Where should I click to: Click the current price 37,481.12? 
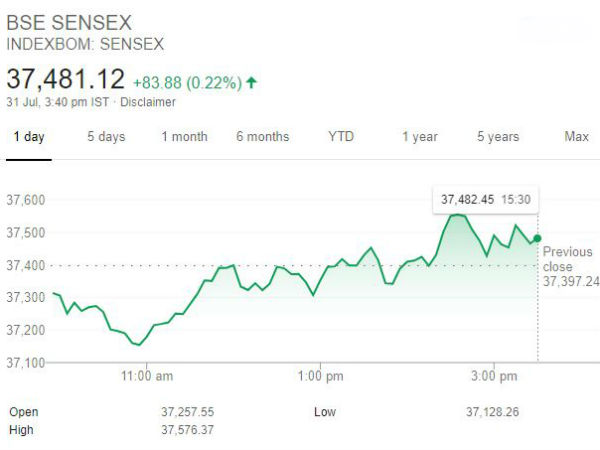pyautogui.click(x=66, y=79)
